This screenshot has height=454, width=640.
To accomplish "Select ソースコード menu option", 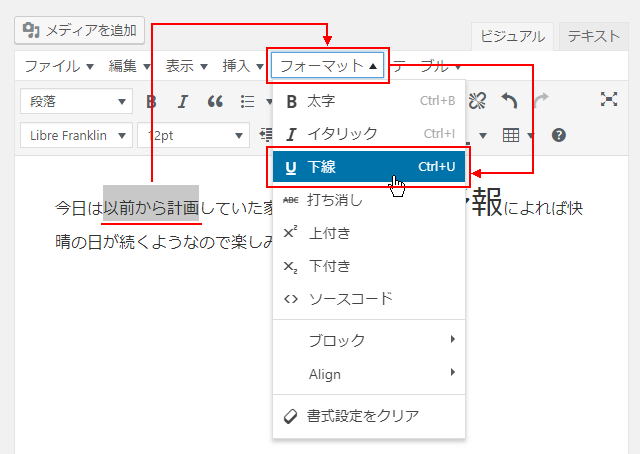I will tap(369, 299).
